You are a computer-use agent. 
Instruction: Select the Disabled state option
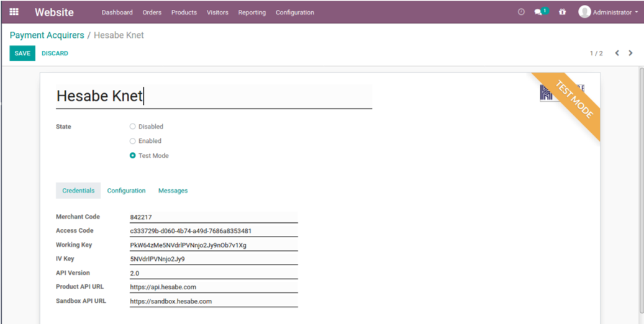[x=132, y=127]
